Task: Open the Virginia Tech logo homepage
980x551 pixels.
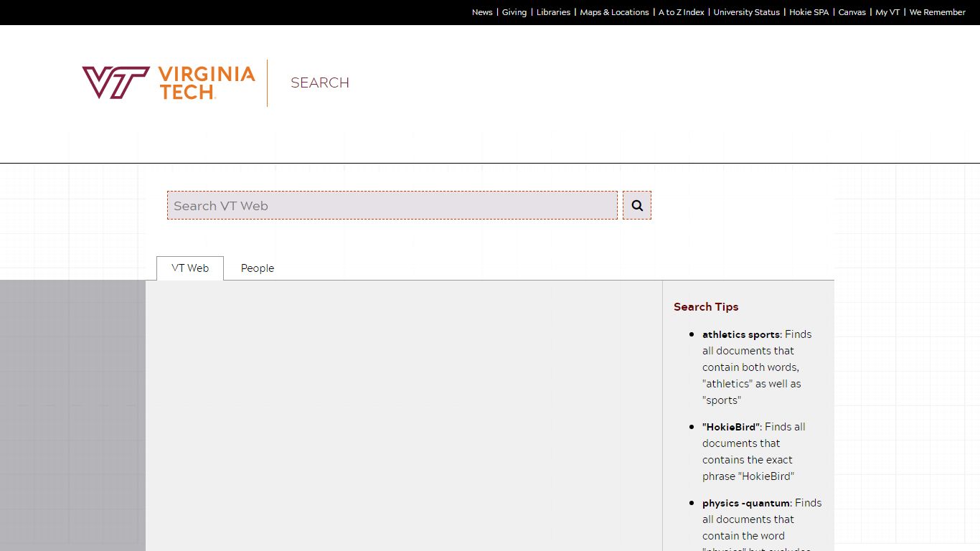Action: (169, 83)
